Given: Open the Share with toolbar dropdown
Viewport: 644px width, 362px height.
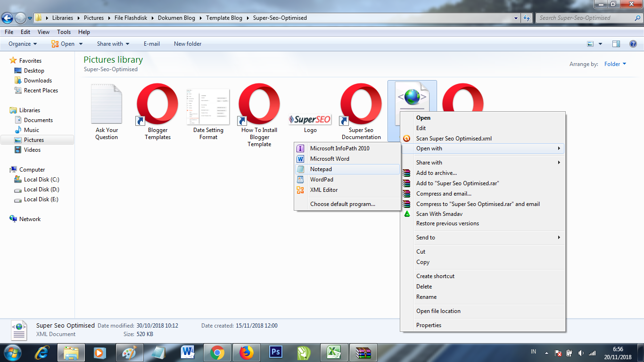Looking at the screenshot, I should click(113, 44).
